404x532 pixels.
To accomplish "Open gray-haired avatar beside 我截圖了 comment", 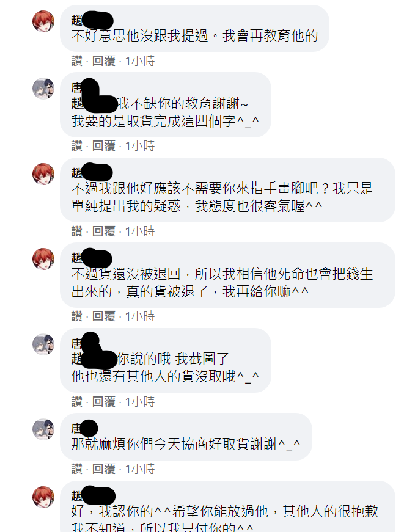I will tap(43, 344).
